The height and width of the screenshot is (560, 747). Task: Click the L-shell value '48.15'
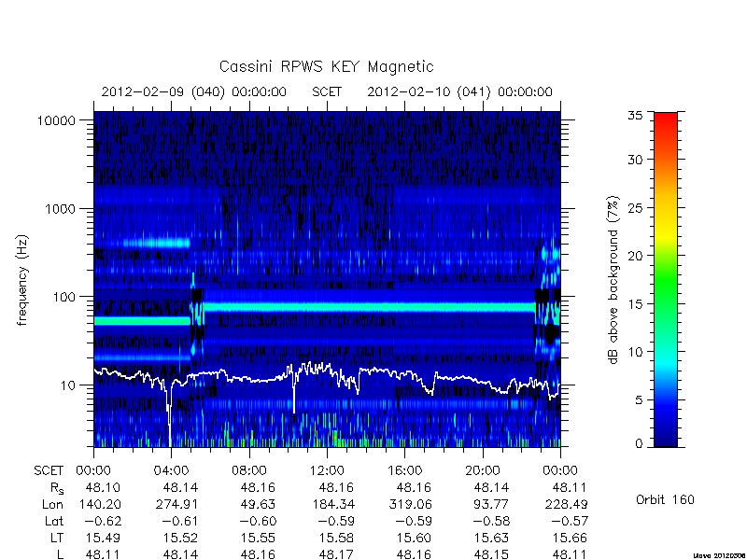click(492, 554)
